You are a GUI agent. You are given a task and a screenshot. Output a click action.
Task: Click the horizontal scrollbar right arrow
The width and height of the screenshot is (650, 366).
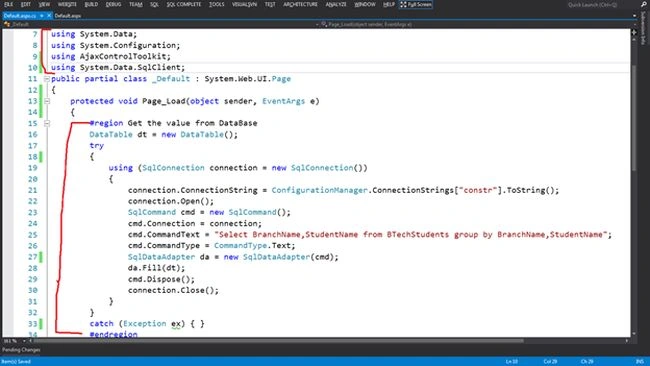pos(627,341)
